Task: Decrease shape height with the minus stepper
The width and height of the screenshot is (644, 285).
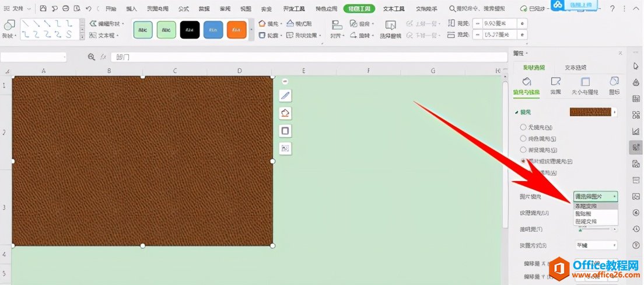Action: pyautogui.click(x=477, y=24)
